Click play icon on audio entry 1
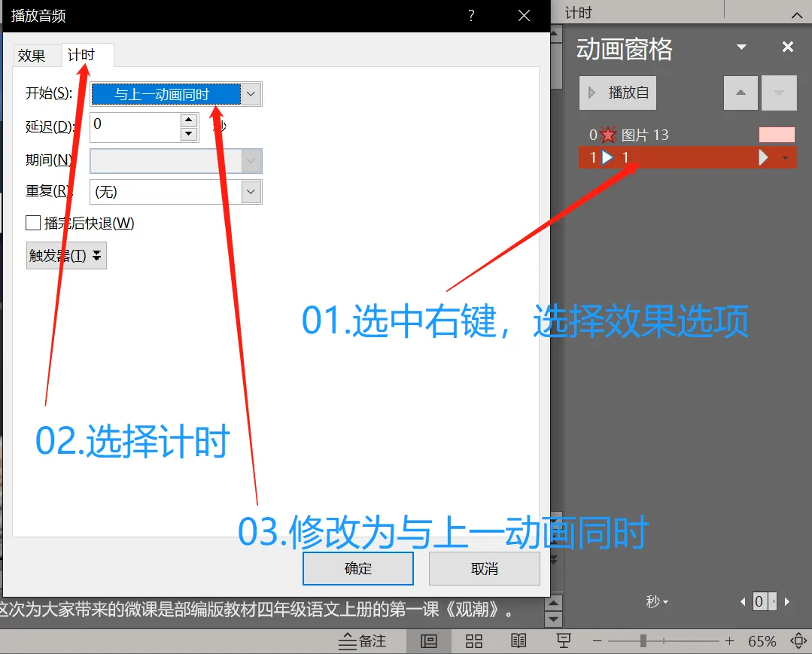Screen dimensions: 812x654 [x=607, y=157]
